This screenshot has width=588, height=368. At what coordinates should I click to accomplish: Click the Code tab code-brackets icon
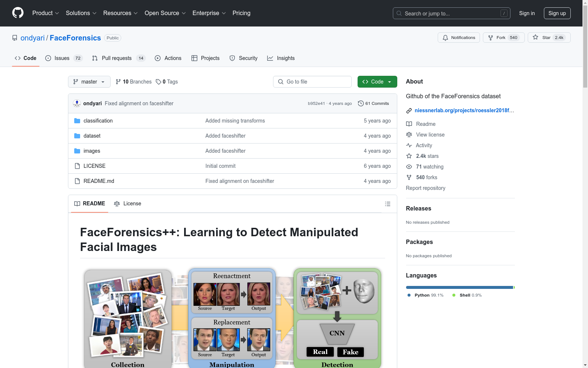click(x=18, y=58)
